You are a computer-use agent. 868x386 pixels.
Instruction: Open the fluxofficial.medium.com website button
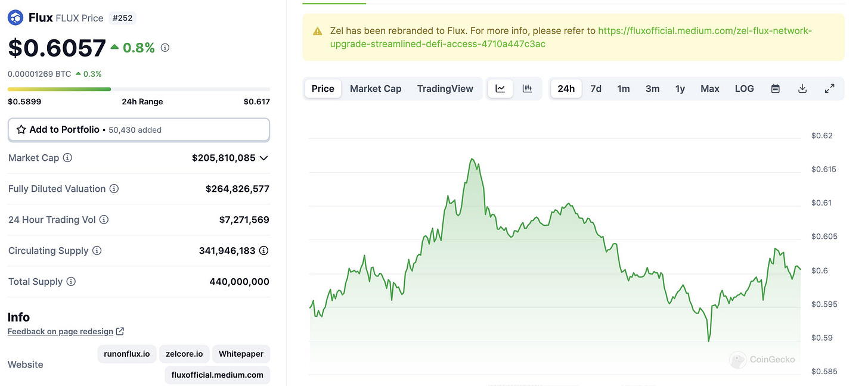tap(217, 375)
